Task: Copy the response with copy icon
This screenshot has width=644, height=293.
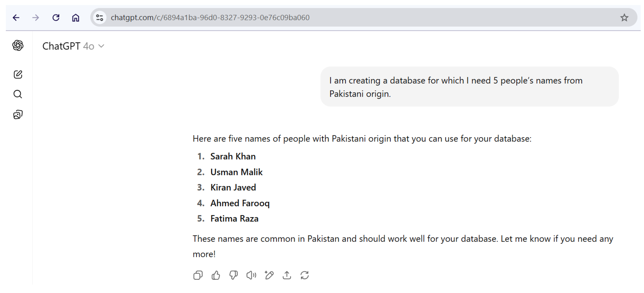Action: (198, 275)
